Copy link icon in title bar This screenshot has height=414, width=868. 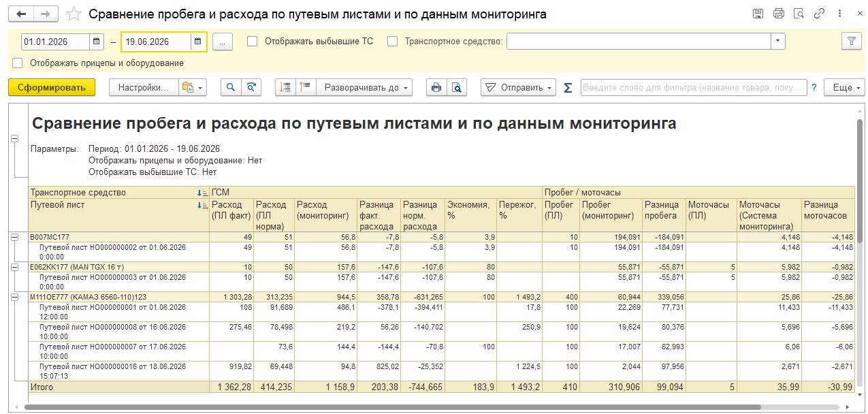(x=820, y=14)
